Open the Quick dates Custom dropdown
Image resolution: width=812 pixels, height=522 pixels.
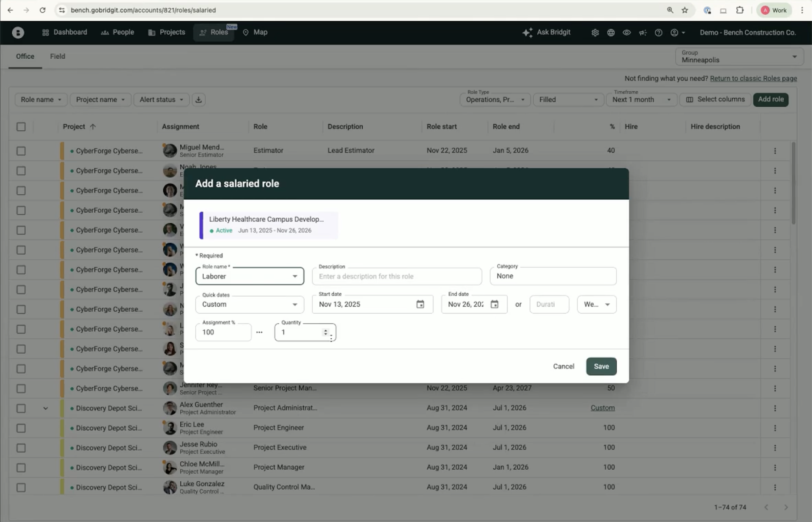pyautogui.click(x=250, y=304)
